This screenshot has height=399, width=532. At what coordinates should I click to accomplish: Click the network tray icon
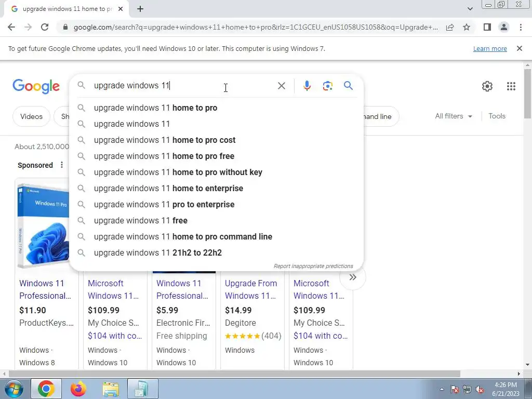(x=467, y=389)
